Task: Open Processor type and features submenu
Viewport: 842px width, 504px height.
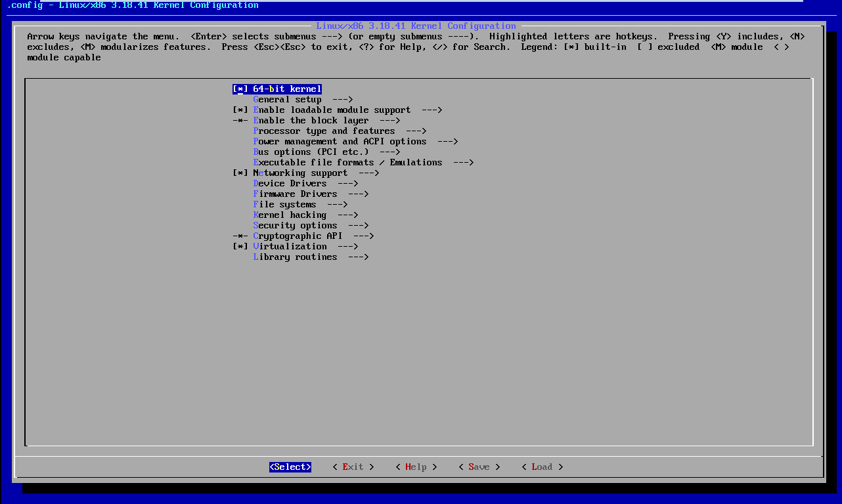Action: [324, 131]
